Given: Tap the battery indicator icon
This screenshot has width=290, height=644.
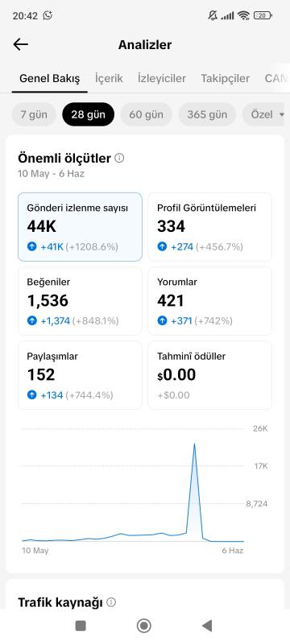Looking at the screenshot, I should point(263,15).
